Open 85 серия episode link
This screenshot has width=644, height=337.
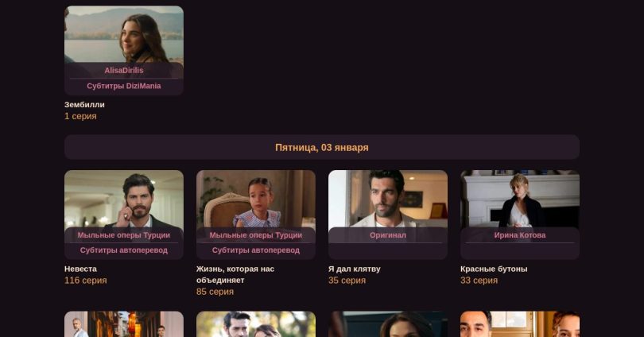pos(215,292)
